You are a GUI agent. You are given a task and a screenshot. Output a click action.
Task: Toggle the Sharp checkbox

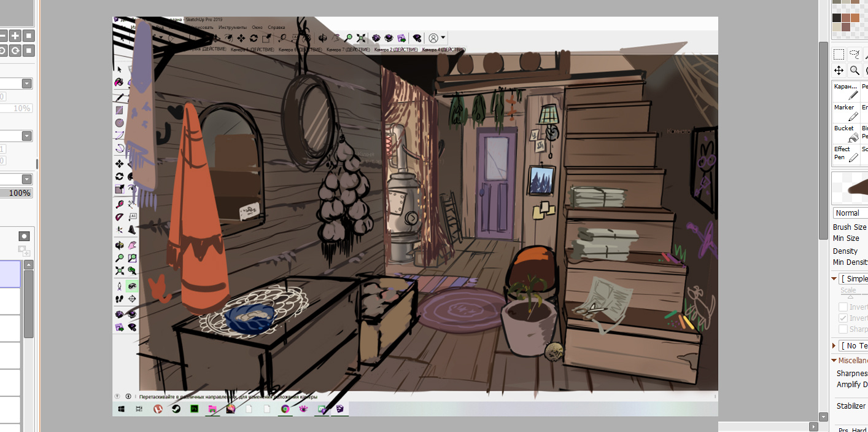[843, 329]
